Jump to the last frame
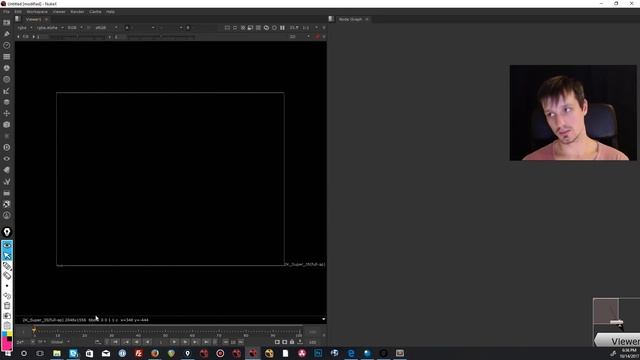The width and height of the screenshot is (640, 360). point(206,342)
